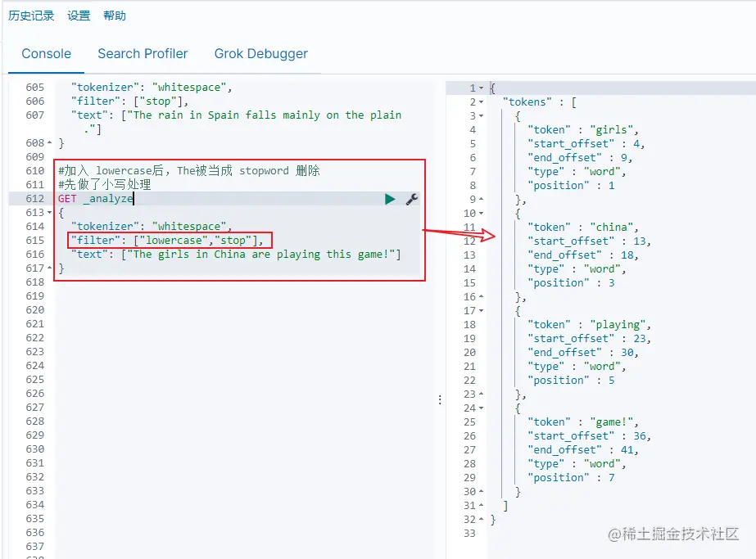Screen dimensions: 756x559
Task: Click the "position" : 5 output line
Action: [571, 381]
